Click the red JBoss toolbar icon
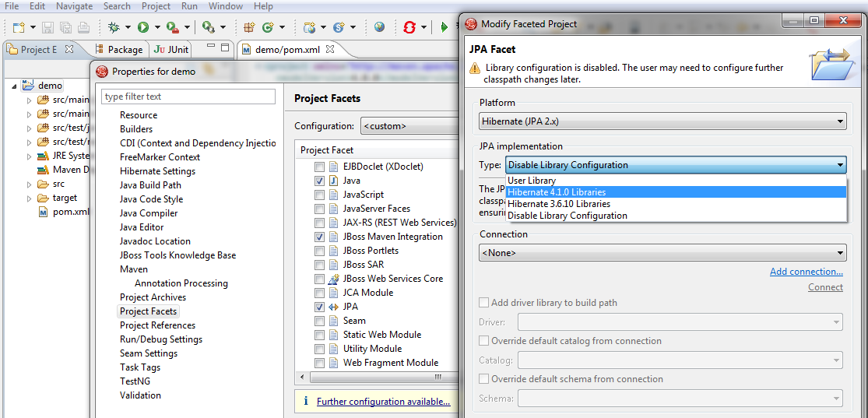 pos(409,26)
